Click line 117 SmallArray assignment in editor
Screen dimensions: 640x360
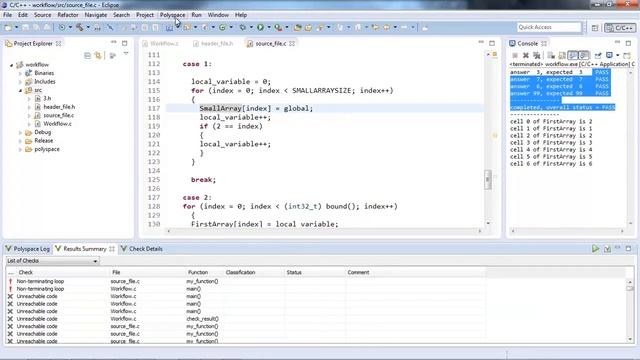(x=256, y=109)
